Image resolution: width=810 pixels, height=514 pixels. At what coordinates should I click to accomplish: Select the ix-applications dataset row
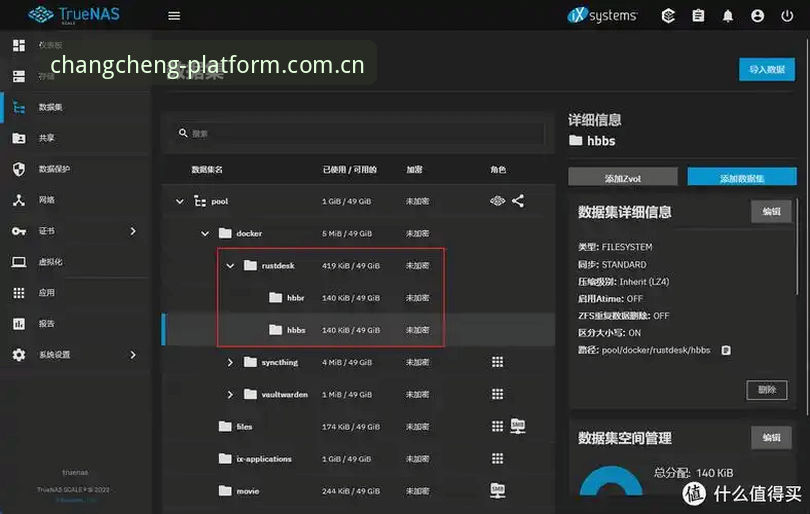[x=359, y=459]
